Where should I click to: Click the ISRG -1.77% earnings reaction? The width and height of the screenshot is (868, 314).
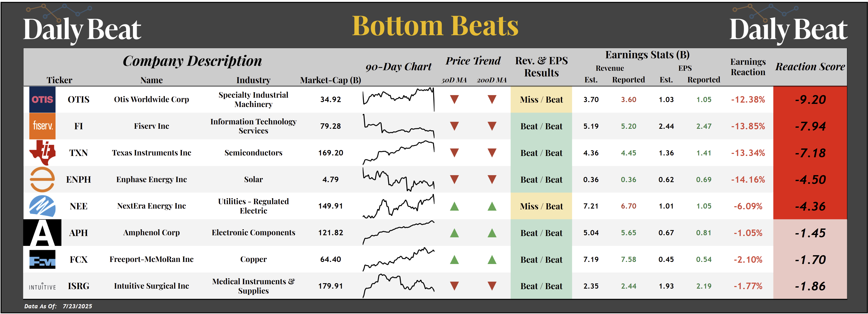[748, 286]
